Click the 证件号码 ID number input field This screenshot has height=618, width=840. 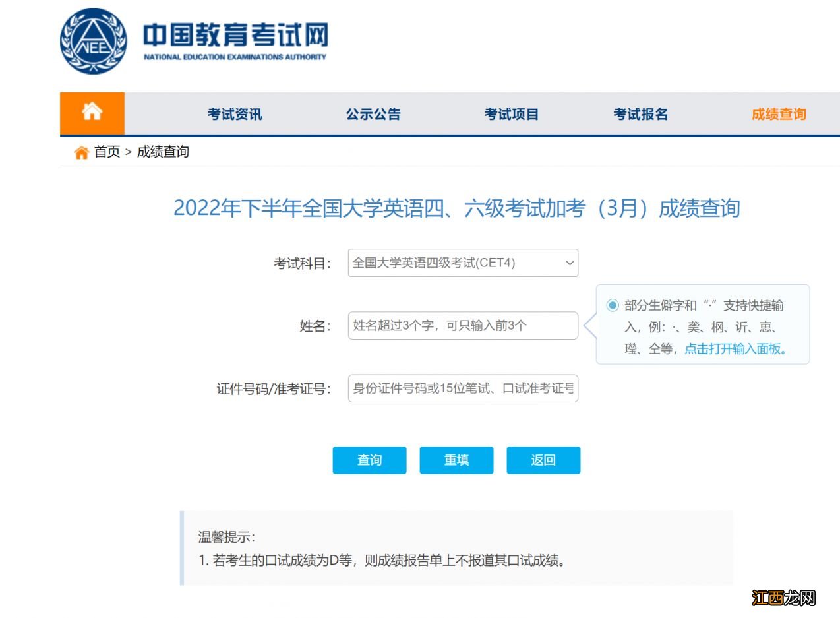coord(462,388)
